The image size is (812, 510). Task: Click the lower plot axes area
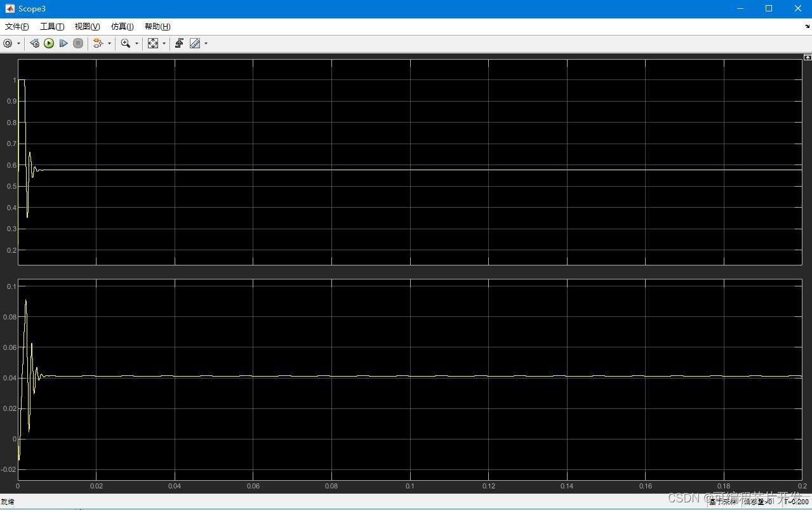[x=410, y=379]
